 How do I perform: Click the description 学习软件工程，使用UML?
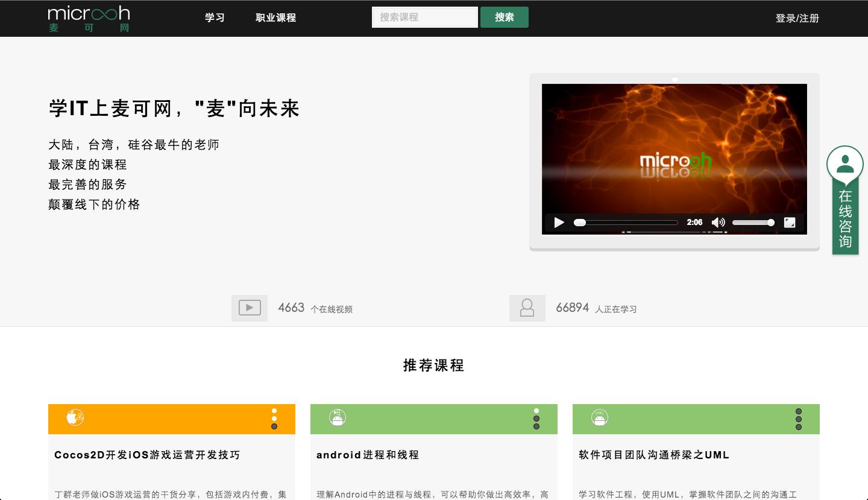coord(688,495)
